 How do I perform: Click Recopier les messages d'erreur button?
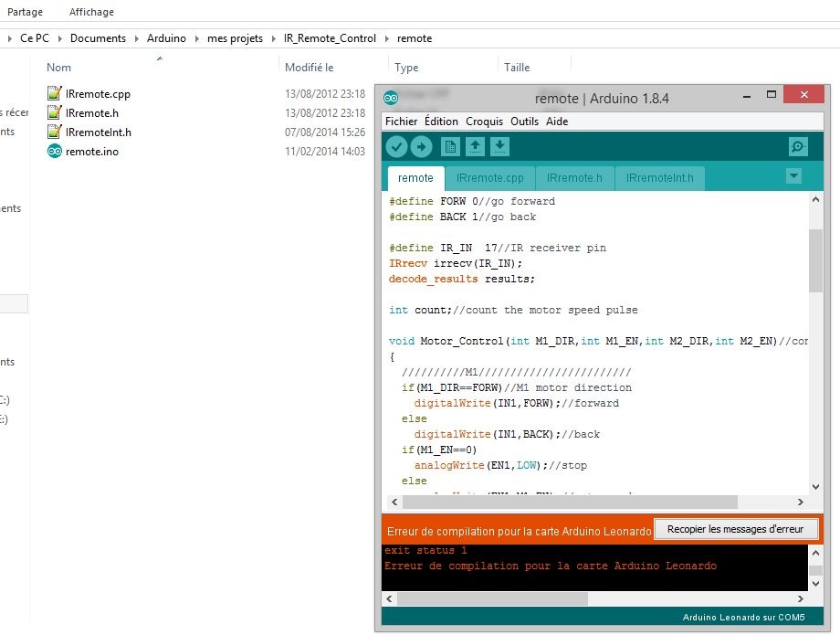click(x=735, y=530)
